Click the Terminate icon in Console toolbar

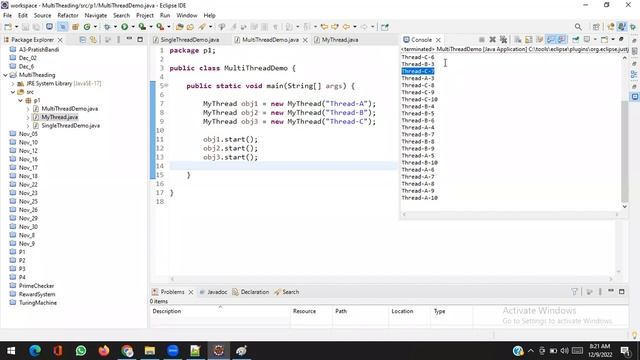coord(482,40)
